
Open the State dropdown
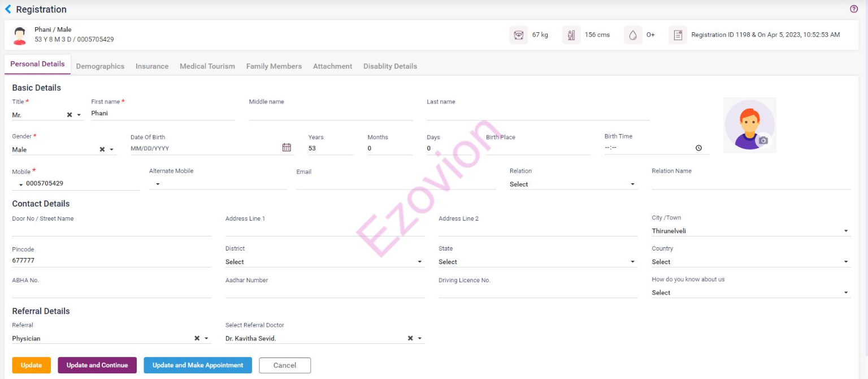click(538, 262)
